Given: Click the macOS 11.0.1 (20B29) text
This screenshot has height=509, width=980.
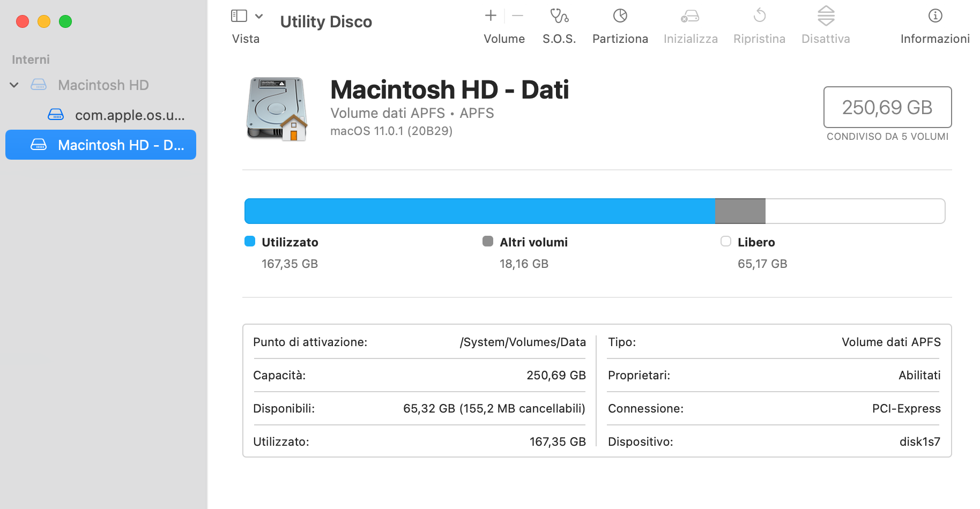Looking at the screenshot, I should tap(391, 131).
